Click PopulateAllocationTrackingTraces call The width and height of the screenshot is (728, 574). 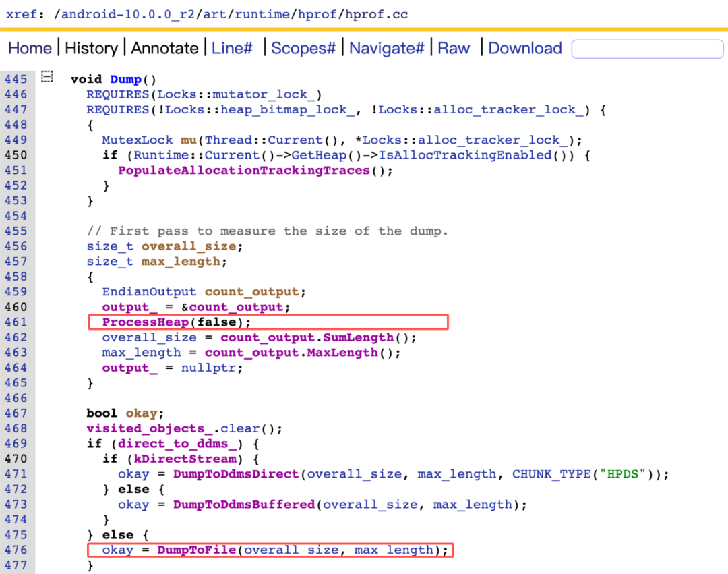pos(244,171)
